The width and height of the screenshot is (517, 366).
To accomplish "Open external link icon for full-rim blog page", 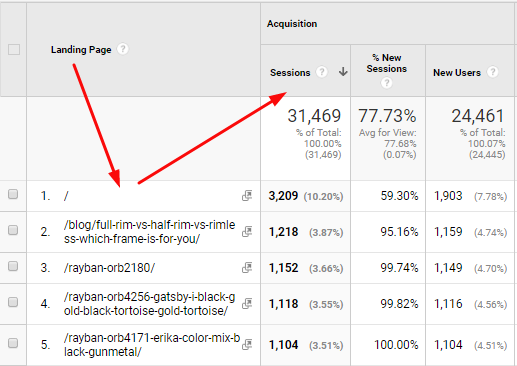I will 247,232.
